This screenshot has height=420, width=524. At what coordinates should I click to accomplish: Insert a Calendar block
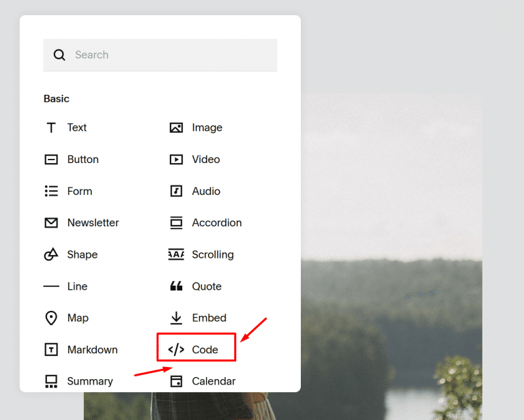[x=214, y=381]
